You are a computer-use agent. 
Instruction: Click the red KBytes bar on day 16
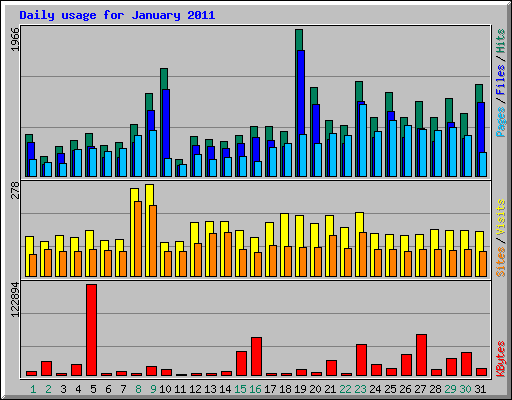pos(257,357)
